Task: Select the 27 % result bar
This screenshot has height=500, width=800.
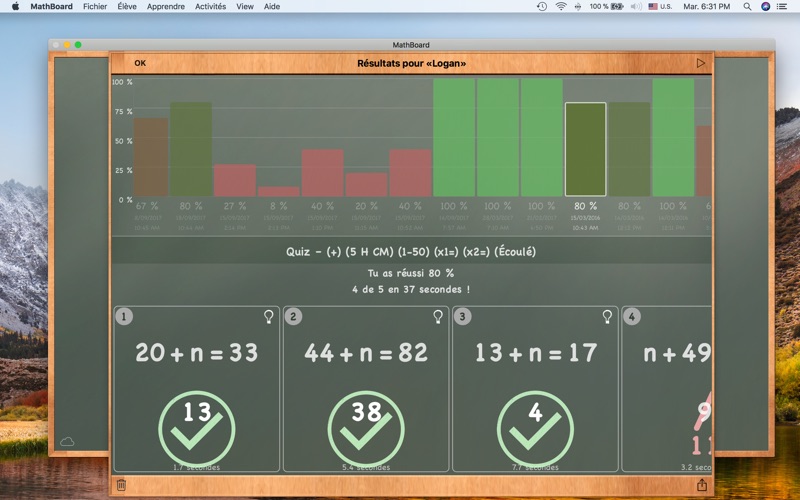Action: (x=235, y=180)
